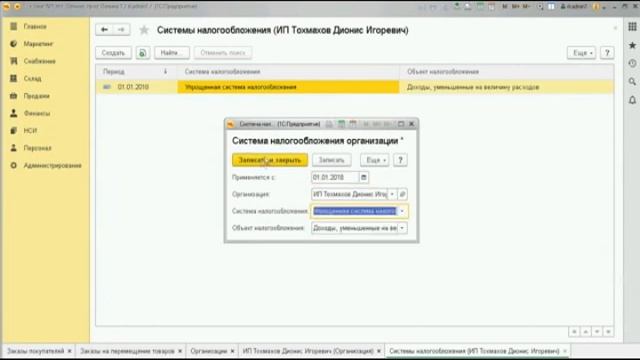This screenshot has height=360, width=640.
Task: Click the Отменить поиск button
Action: click(223, 53)
